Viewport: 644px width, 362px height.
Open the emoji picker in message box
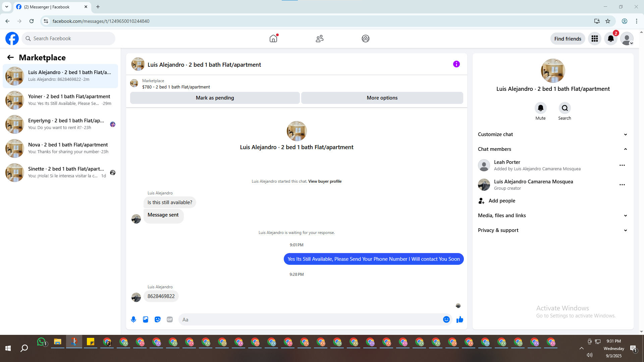(446, 319)
